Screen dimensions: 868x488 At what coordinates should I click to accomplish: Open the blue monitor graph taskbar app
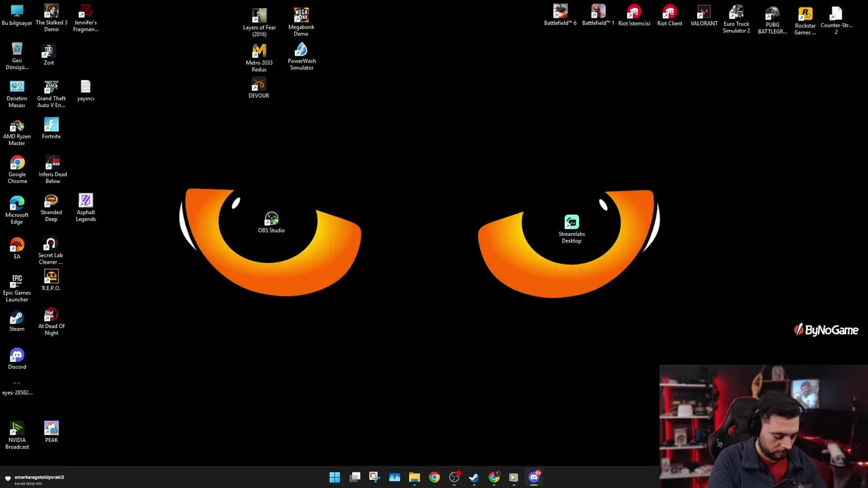point(394,477)
